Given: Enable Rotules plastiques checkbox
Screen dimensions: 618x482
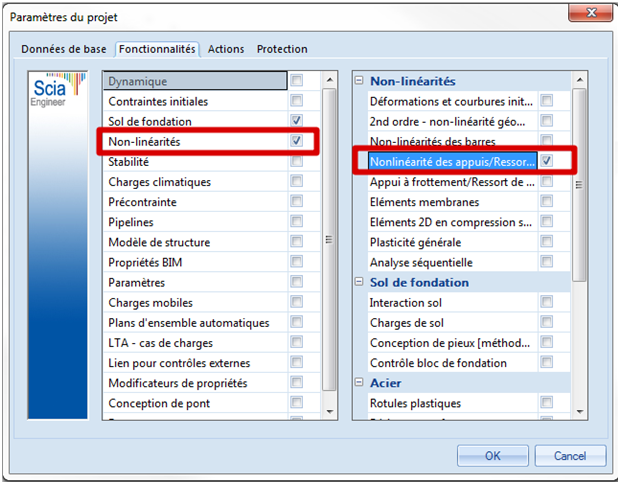Looking at the screenshot, I should point(547,403).
